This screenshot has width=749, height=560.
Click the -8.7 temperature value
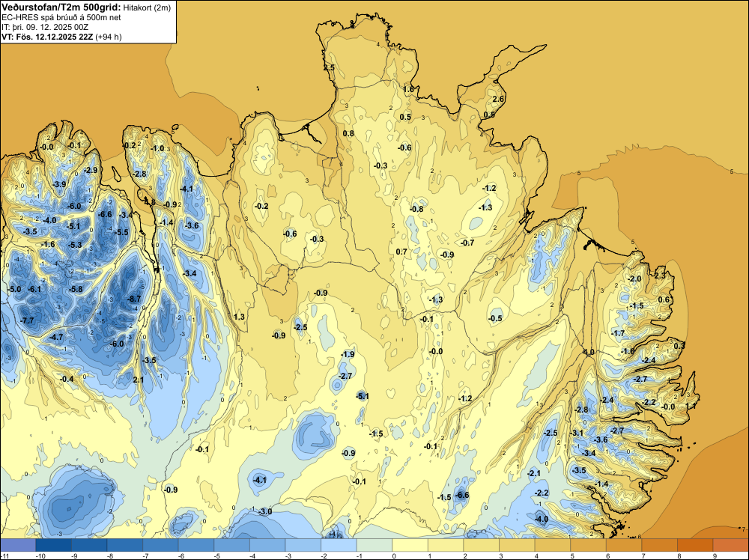(135, 299)
